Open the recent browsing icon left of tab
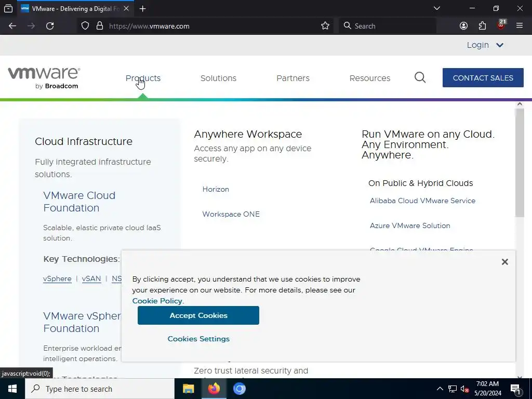The image size is (532, 399). click(8, 9)
